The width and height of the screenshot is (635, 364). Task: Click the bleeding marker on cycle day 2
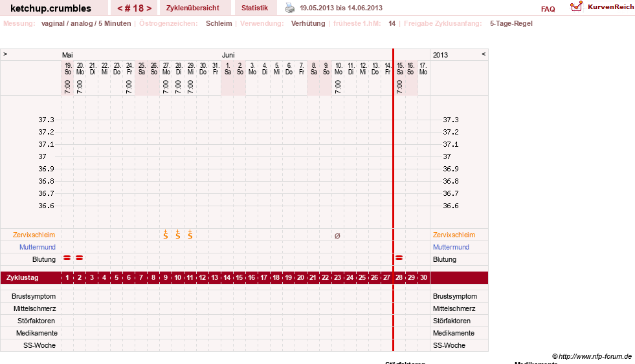[x=80, y=257]
